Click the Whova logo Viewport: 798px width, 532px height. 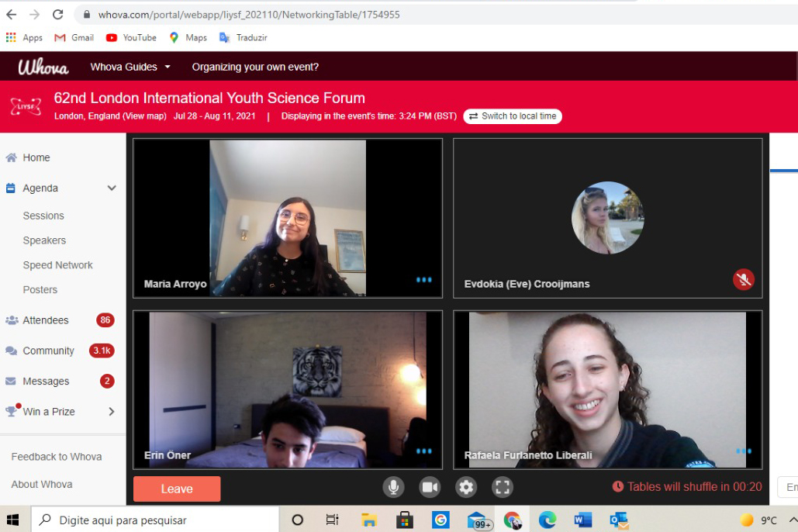[x=43, y=67]
